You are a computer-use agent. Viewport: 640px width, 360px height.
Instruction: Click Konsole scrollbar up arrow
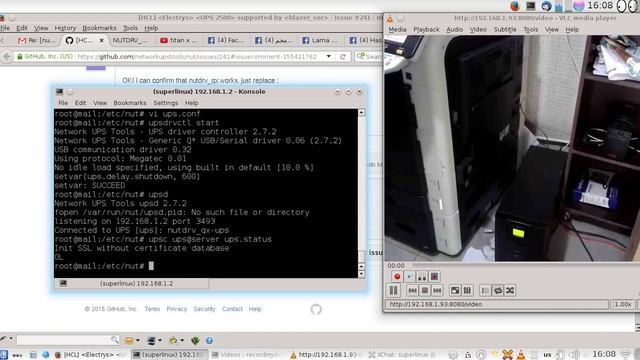(361, 112)
